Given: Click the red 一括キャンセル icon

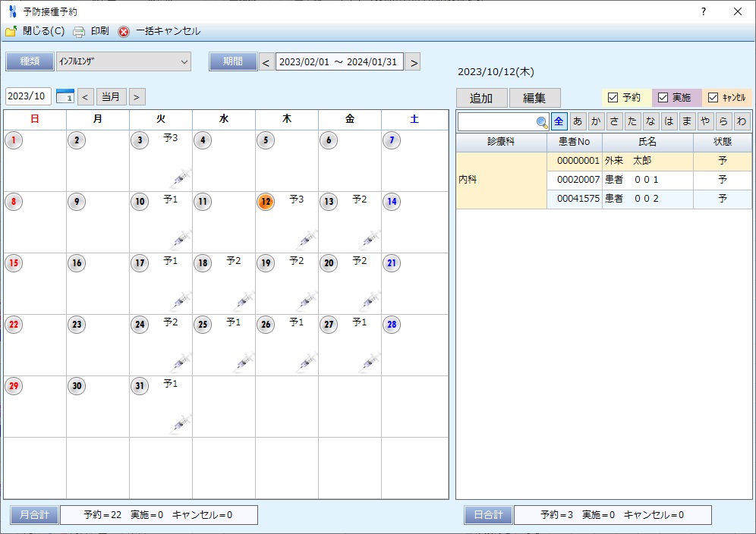Looking at the screenshot, I should pos(124,32).
